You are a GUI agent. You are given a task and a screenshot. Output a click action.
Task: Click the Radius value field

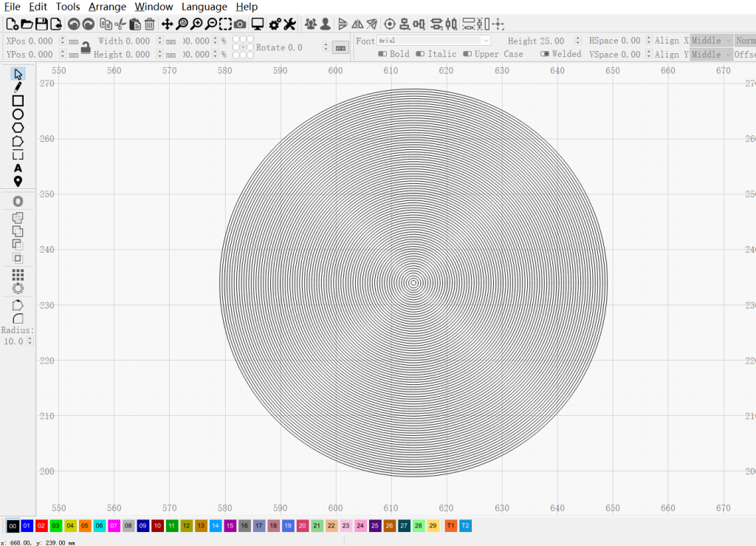tap(14, 341)
